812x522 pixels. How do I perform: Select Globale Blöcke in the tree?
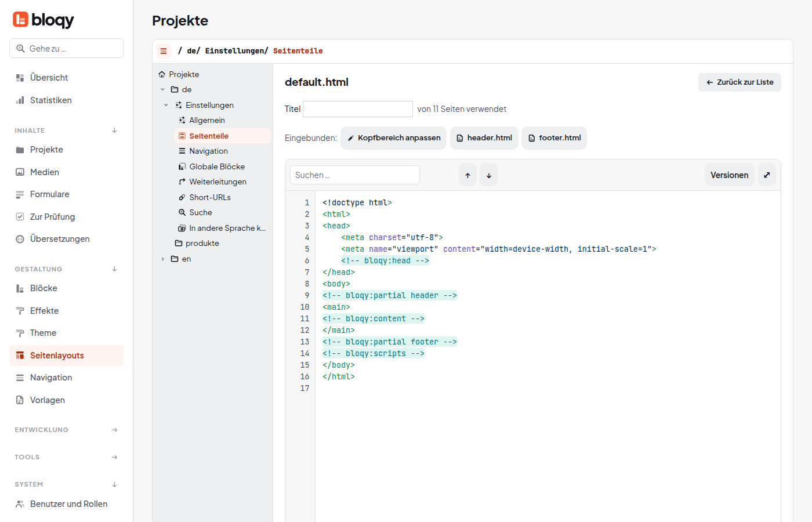(x=223, y=166)
